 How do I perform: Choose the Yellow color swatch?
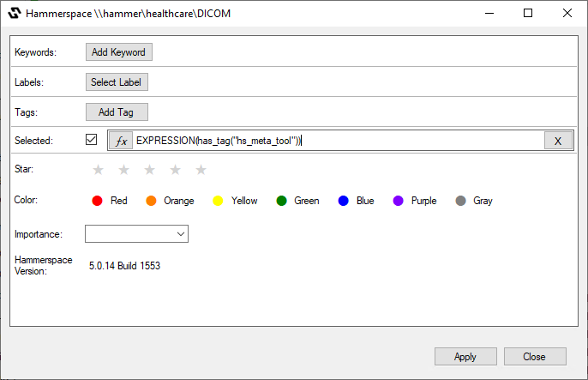218,201
